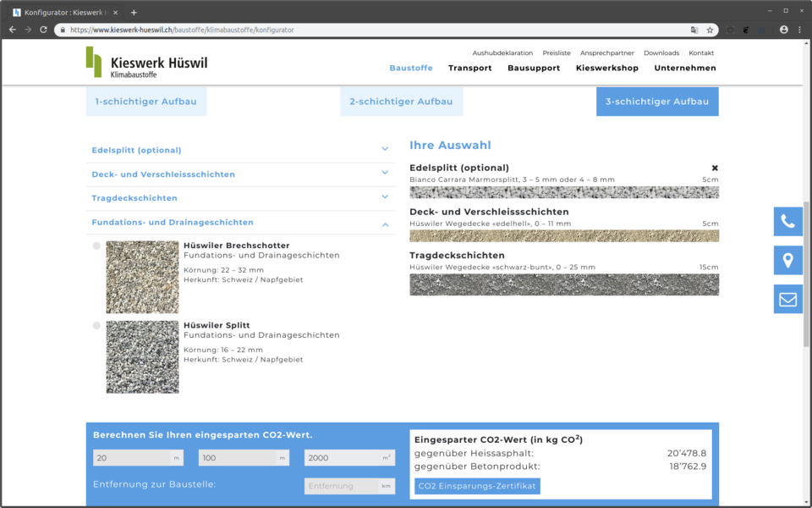Click the value "20'478.8"
The width and height of the screenshot is (812, 508).
[x=687, y=454]
